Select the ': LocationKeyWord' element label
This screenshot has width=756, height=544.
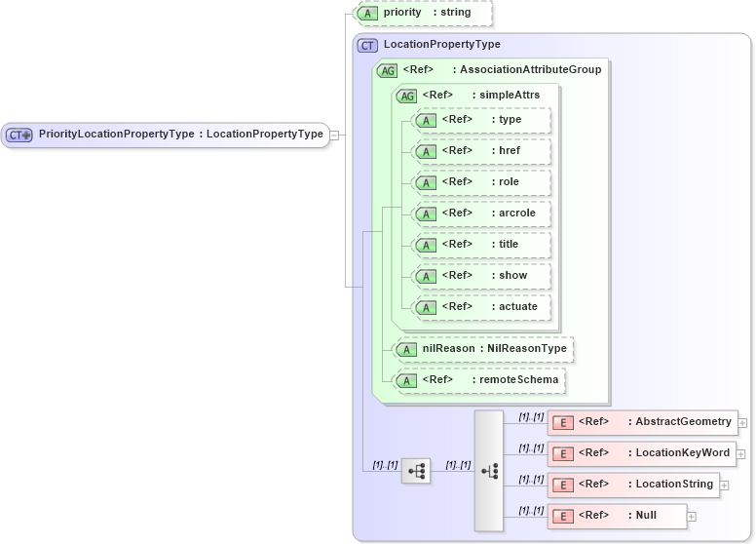tap(679, 452)
